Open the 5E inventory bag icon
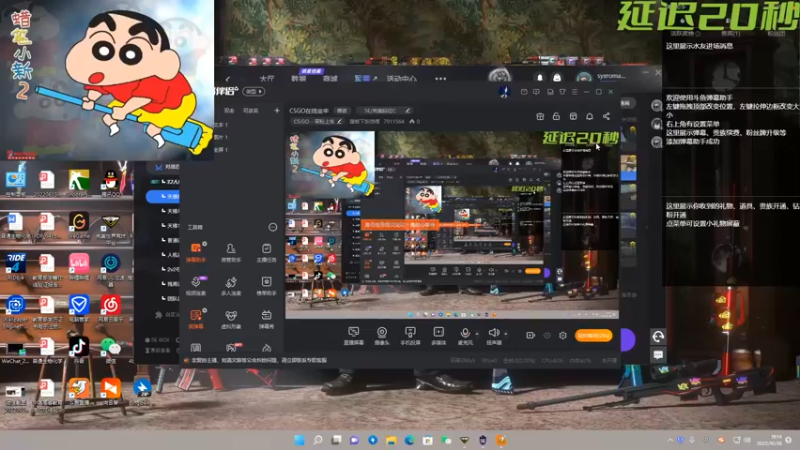Image resolution: width=800 pixels, height=450 pixels. (x=557, y=78)
